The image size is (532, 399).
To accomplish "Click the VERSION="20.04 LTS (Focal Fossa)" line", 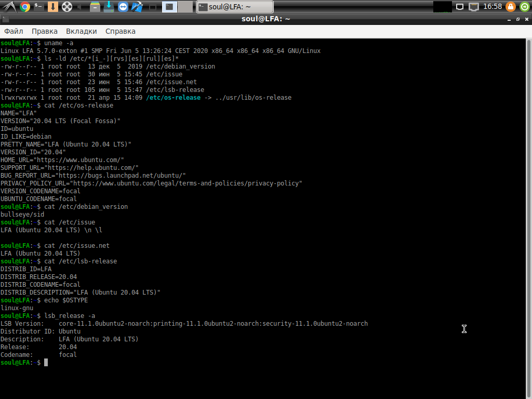I will 60,121.
